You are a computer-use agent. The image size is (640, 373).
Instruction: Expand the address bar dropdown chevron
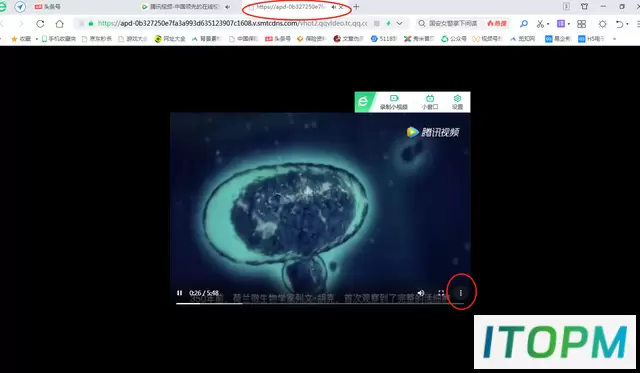coord(400,23)
